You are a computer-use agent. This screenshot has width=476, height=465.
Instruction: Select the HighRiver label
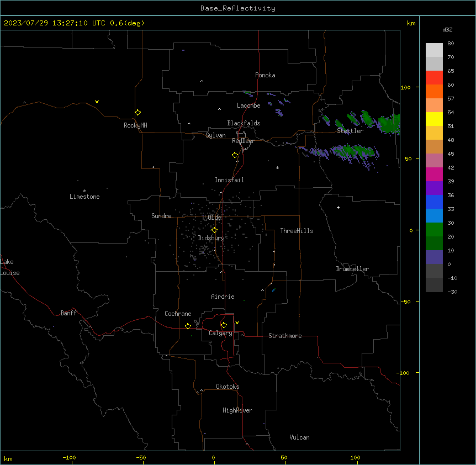[237, 410]
